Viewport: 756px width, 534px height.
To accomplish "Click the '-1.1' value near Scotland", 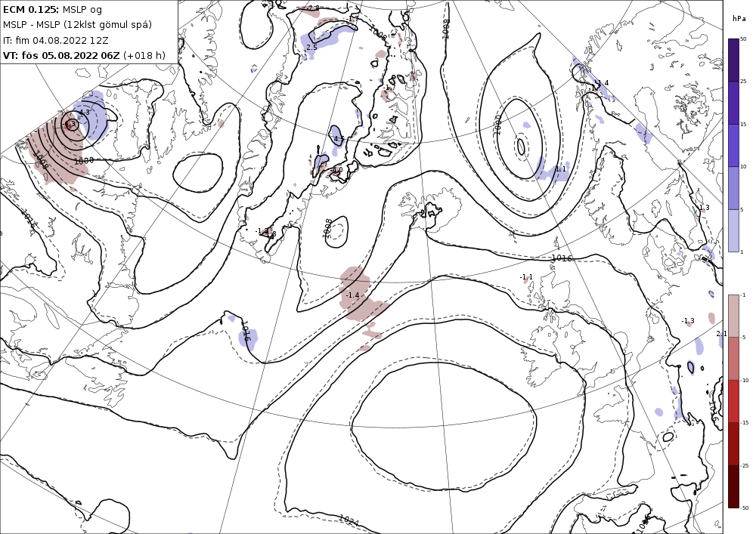I will (526, 277).
